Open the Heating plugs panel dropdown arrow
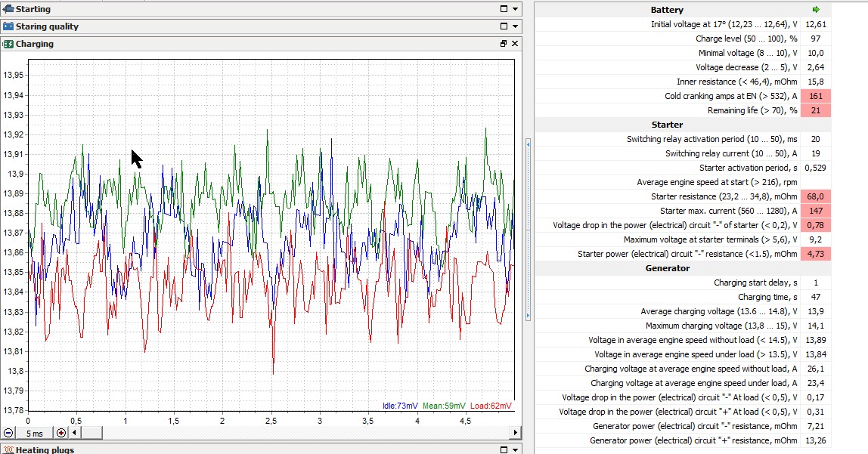This screenshot has width=868, height=454. (516, 449)
